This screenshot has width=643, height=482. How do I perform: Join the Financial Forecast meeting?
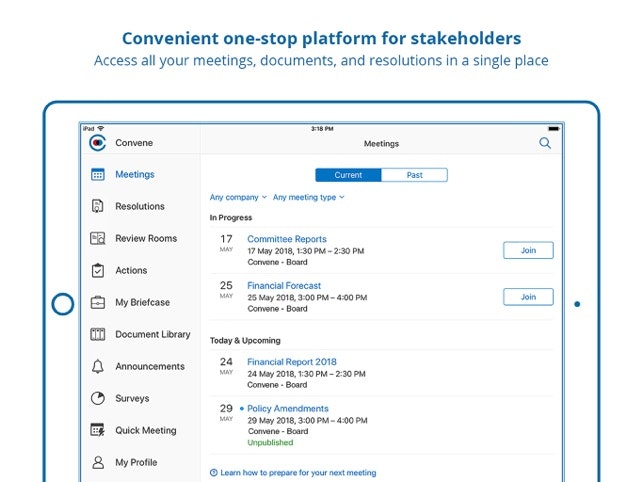(528, 297)
